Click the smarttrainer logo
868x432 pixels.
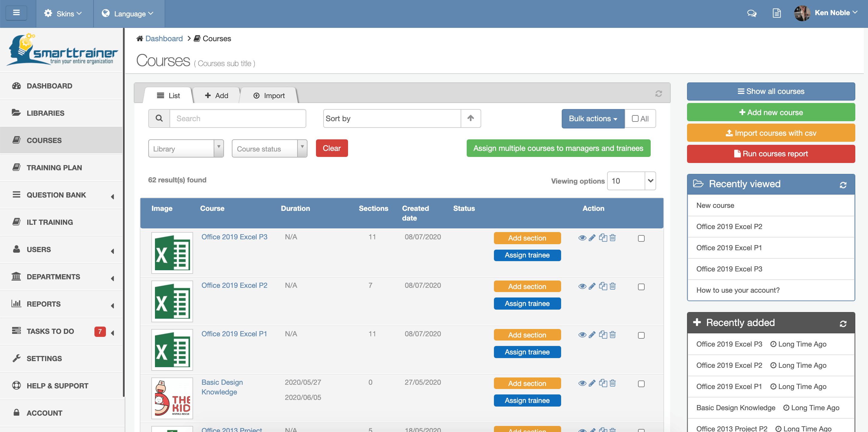coord(62,50)
